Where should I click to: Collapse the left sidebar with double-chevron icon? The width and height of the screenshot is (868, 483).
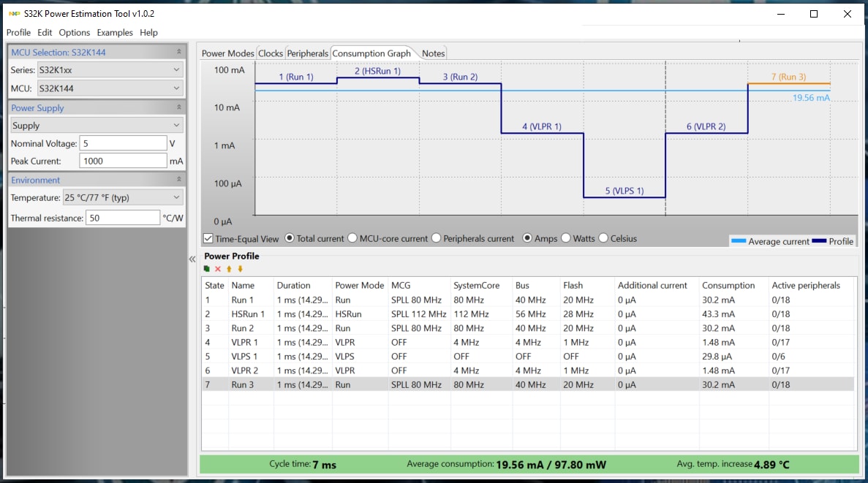point(193,259)
